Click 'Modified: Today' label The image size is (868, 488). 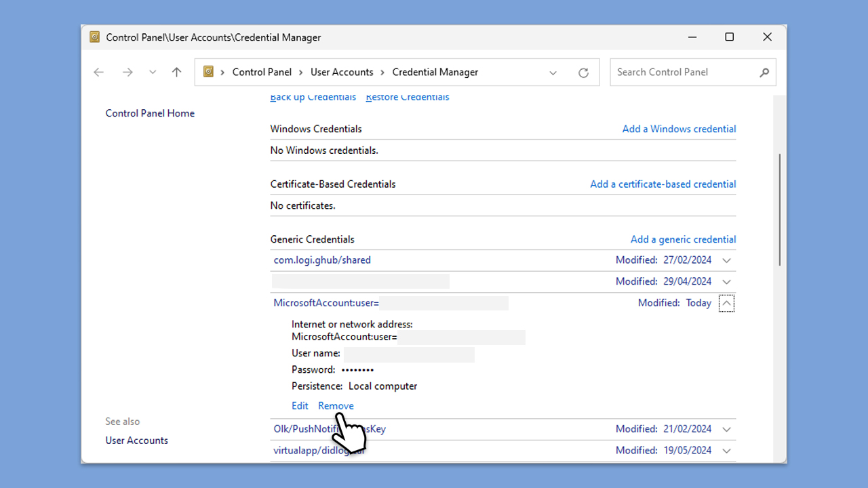pyautogui.click(x=675, y=303)
